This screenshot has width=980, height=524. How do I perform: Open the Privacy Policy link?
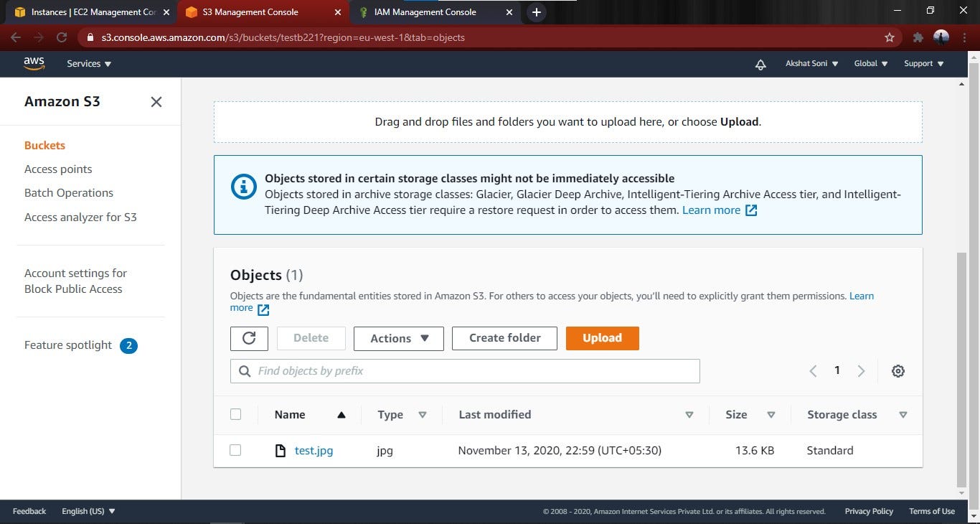point(869,511)
